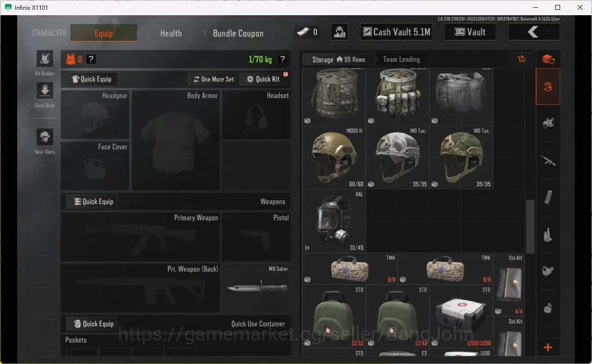Image resolution: width=592 pixels, height=364 pixels.
Task: Select the empty Face Cover slot
Action: (95, 166)
